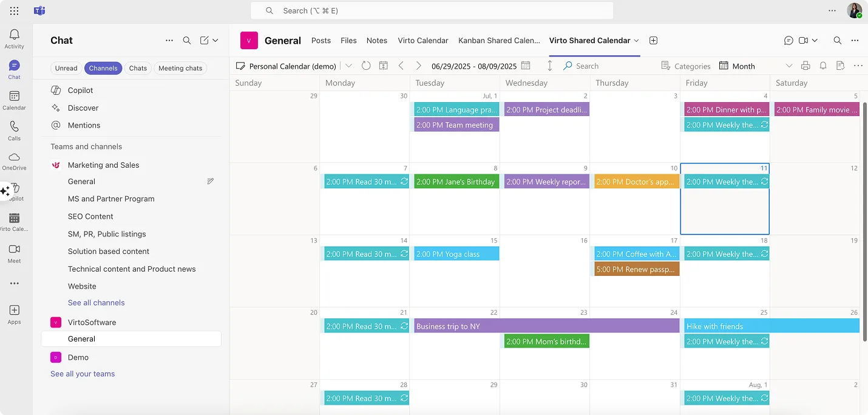Open the Month view dropdown
Image resolution: width=868 pixels, height=415 pixels.
(789, 66)
